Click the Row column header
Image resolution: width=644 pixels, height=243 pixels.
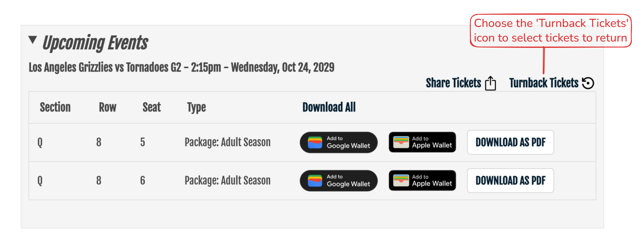107,107
